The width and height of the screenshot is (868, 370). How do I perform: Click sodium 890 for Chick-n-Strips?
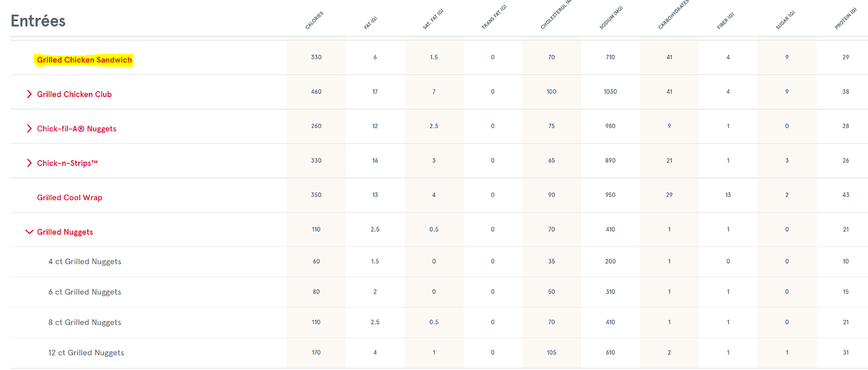click(610, 161)
